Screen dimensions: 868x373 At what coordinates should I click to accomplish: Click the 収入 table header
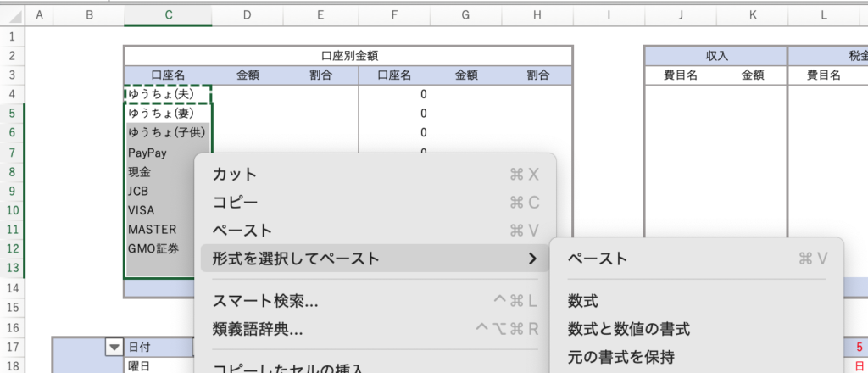click(716, 56)
